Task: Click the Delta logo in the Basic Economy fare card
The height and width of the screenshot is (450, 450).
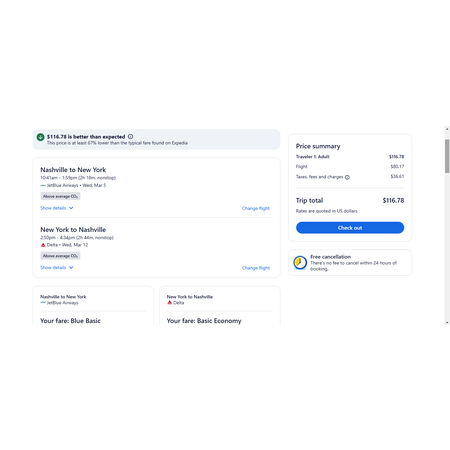Action: [x=169, y=303]
